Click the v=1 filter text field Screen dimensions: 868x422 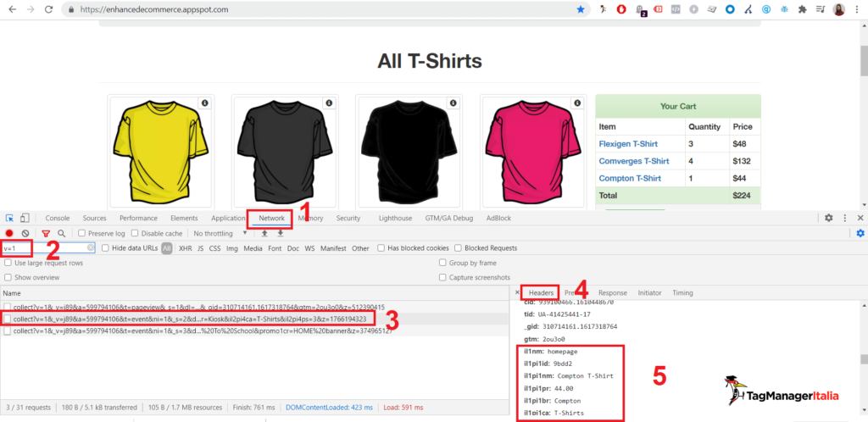pos(42,248)
